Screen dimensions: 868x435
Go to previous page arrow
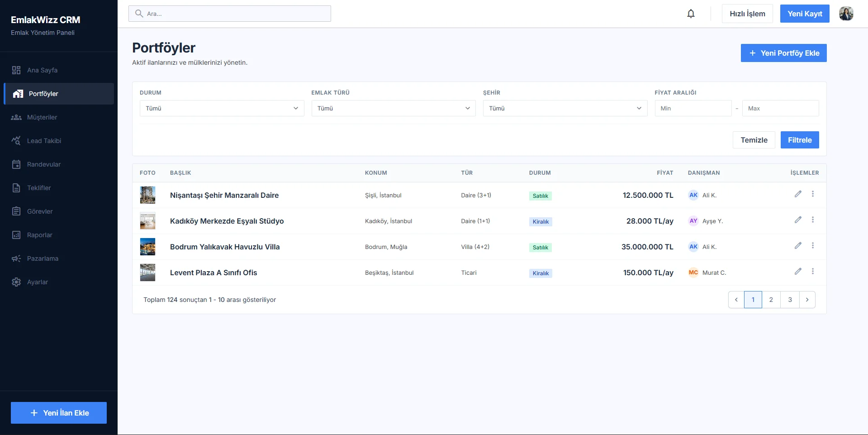click(x=736, y=300)
